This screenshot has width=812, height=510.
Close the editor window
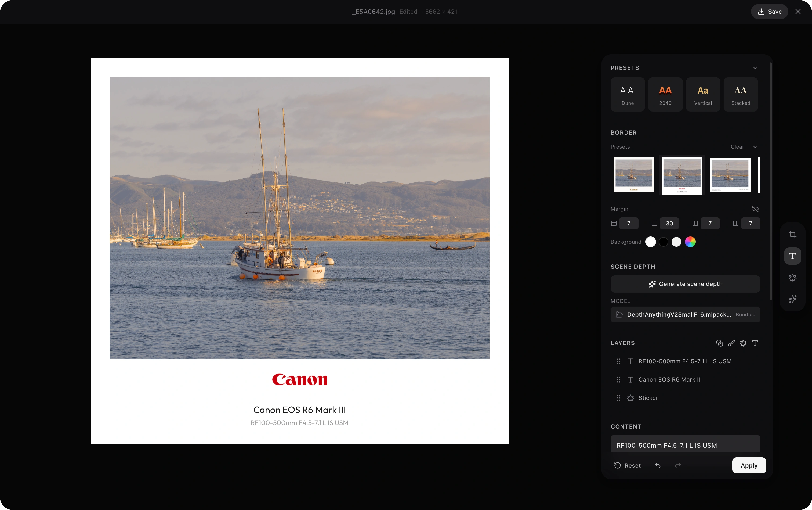click(798, 12)
